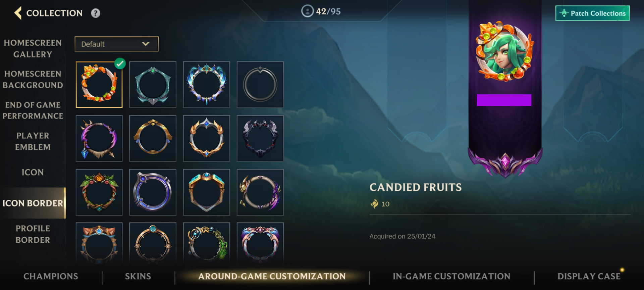Select the gold hexagon border with cyan gems
Image resolution: width=644 pixels, height=290 pixels.
[x=206, y=192]
